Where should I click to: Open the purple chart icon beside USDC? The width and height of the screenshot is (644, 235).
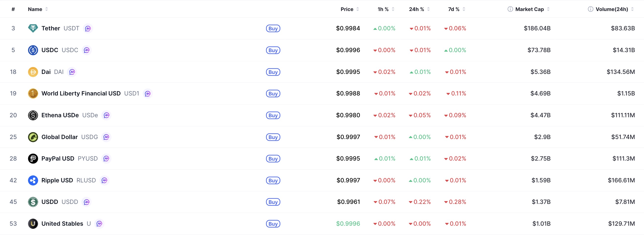tap(86, 50)
